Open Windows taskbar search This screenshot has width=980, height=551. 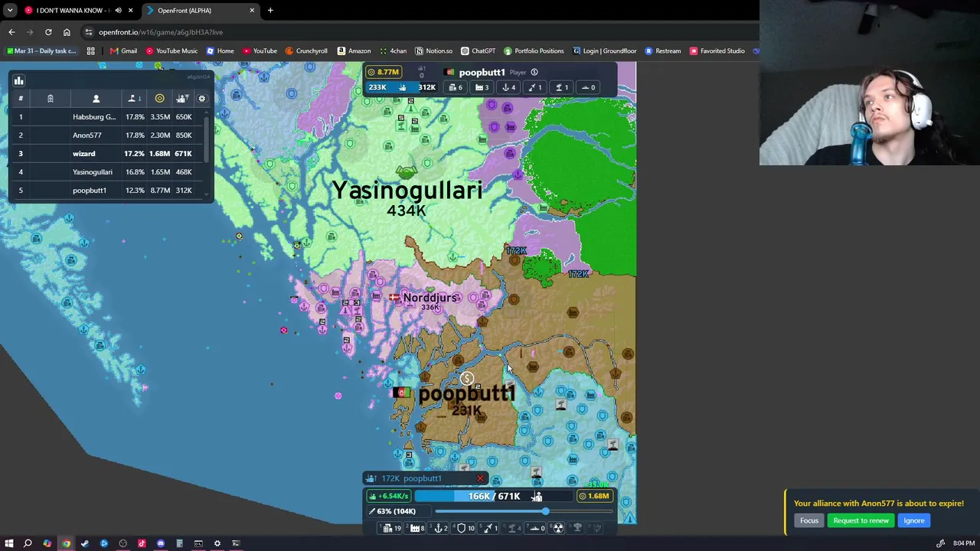[28, 543]
